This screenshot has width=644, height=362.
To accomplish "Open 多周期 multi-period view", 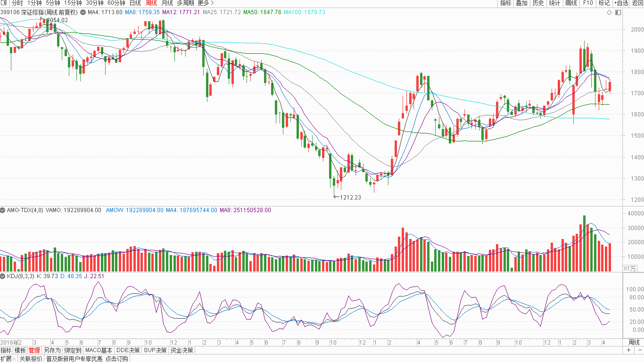I will (x=186, y=3).
